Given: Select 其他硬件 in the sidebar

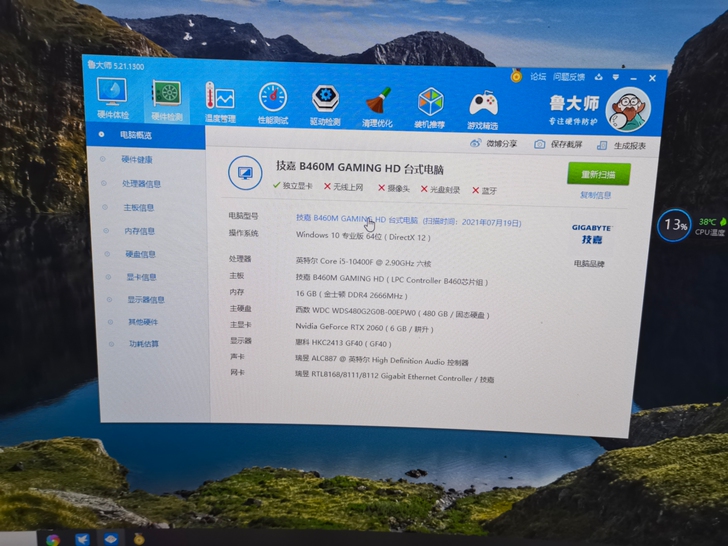Looking at the screenshot, I should click(143, 322).
